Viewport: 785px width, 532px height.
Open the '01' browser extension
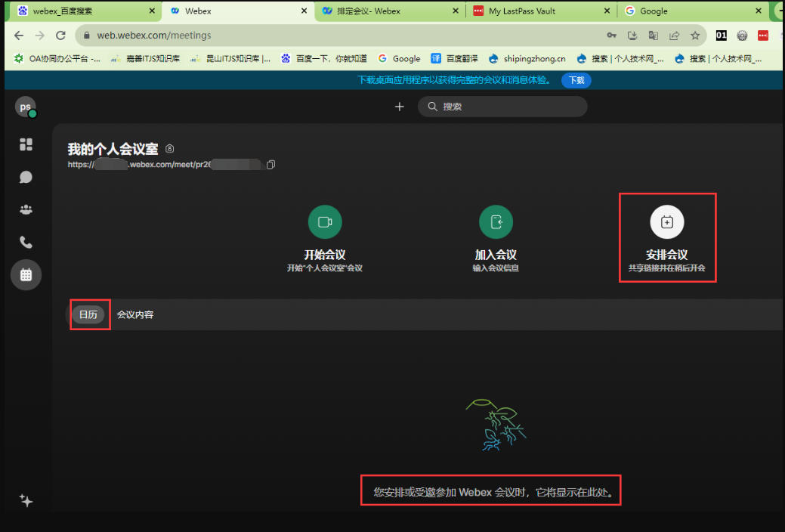tap(722, 36)
